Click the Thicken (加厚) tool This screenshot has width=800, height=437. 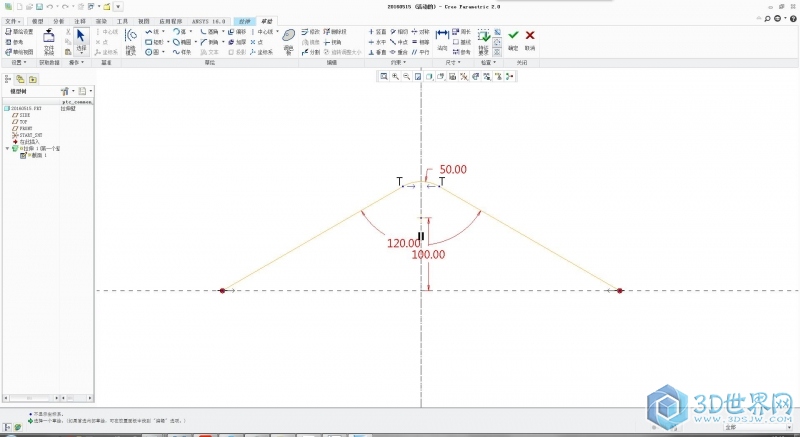point(237,42)
